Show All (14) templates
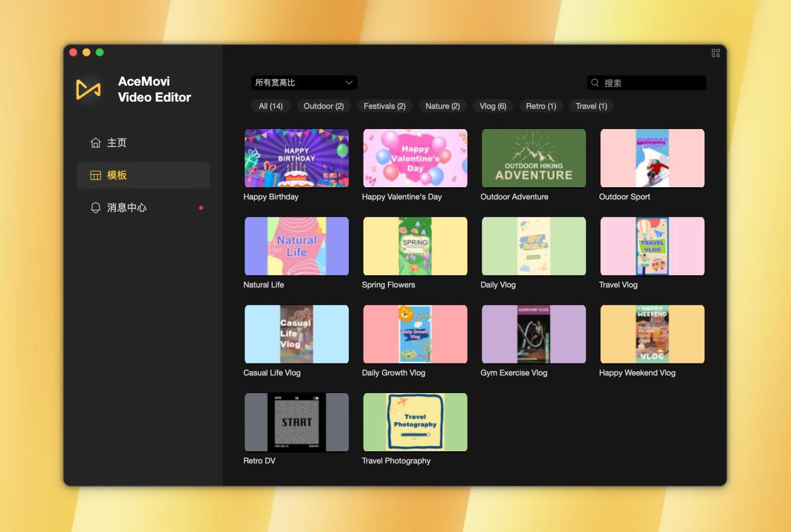Viewport: 791px width, 532px height. (x=271, y=106)
